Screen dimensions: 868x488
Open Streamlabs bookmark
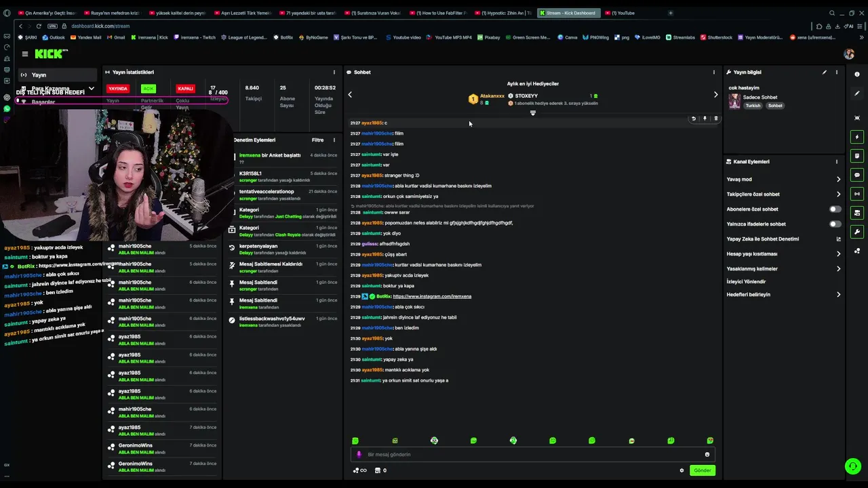[680, 37]
